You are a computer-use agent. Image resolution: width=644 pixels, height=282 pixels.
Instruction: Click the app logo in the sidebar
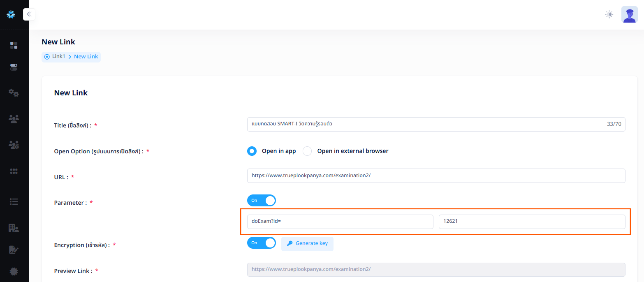click(11, 14)
